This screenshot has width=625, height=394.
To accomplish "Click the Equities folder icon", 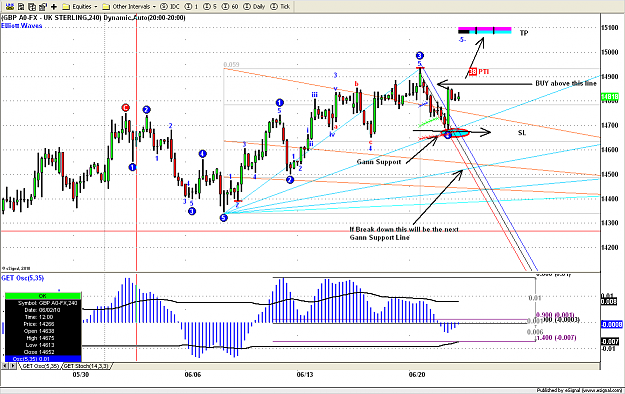I will 66,7.
